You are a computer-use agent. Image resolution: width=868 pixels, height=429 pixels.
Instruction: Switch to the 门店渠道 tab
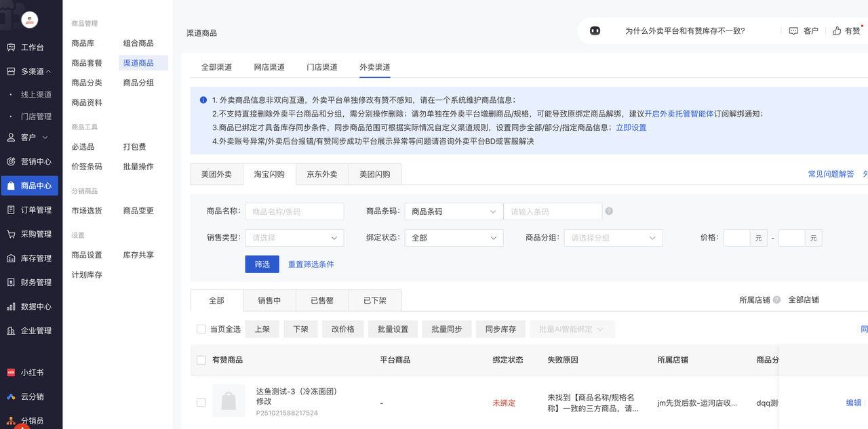[321, 67]
